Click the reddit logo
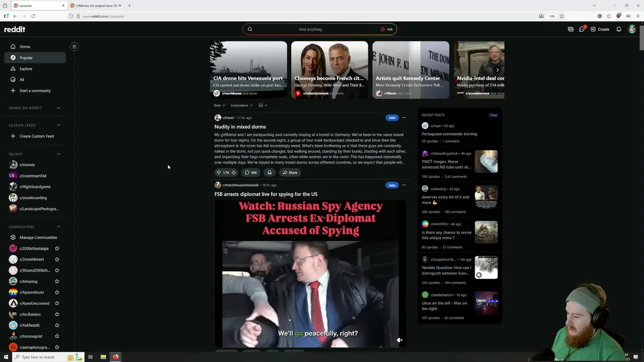Viewport: 644px width, 362px height. [x=15, y=29]
